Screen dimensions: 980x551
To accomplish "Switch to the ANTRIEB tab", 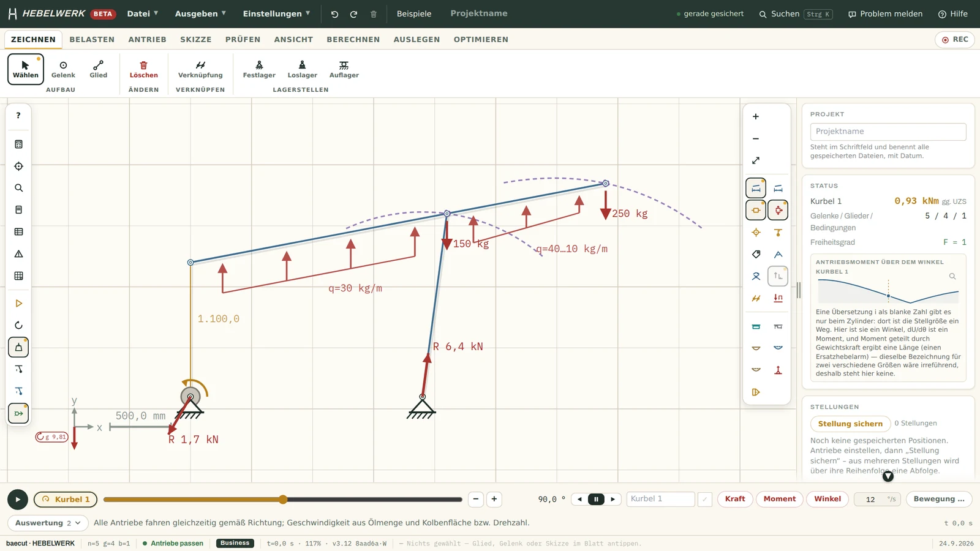I will click(147, 39).
